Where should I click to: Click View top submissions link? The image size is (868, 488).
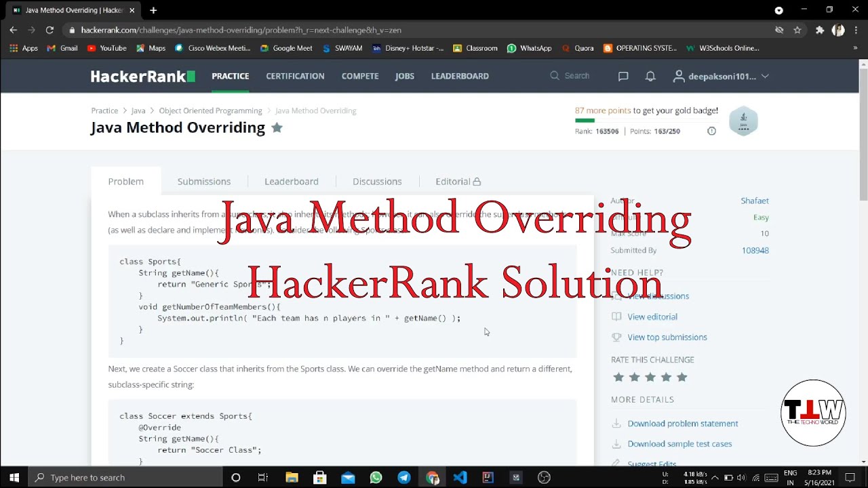667,337
